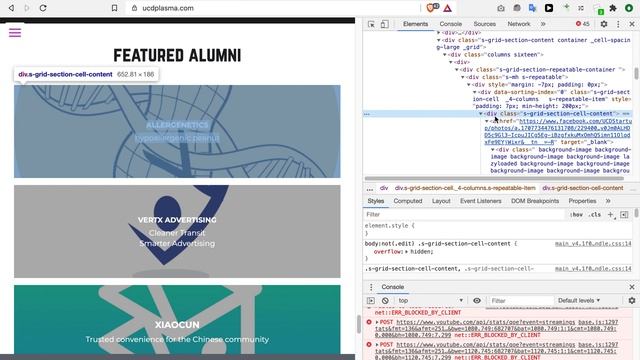Open the Default levels dropdown
The height and width of the screenshot is (360, 640).
[579, 300]
